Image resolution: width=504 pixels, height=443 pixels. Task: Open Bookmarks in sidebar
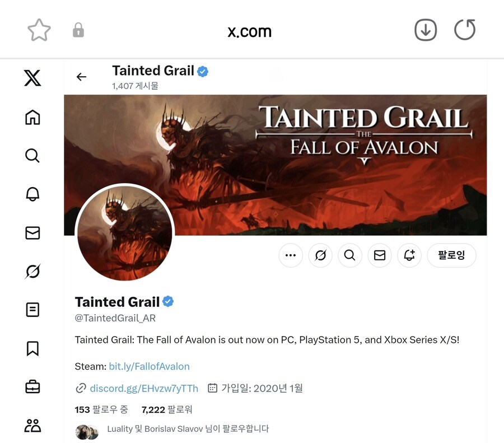point(32,348)
